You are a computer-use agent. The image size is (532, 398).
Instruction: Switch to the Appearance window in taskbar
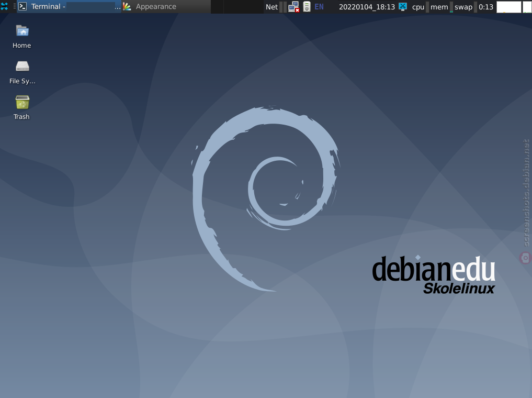166,6
